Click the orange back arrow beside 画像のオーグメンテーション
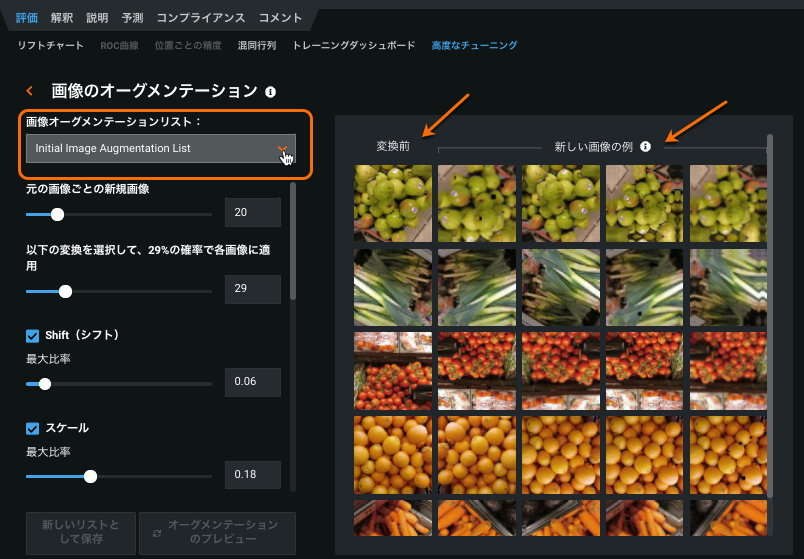 point(30,91)
